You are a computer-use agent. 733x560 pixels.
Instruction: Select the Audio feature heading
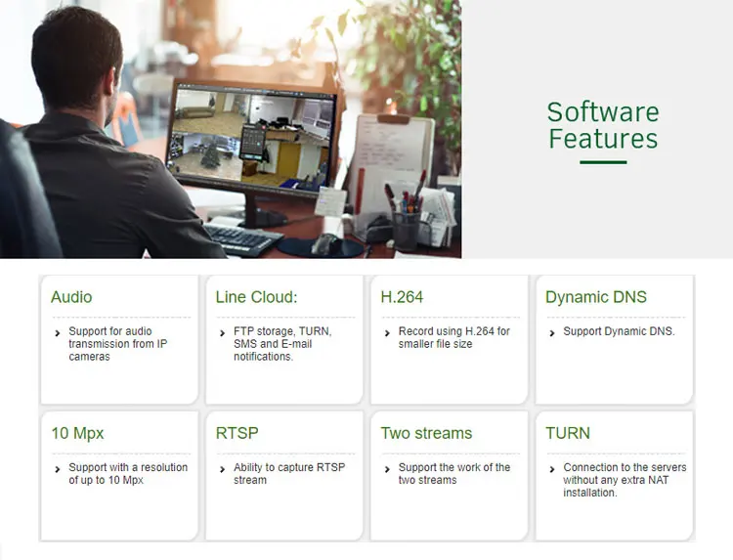coord(71,297)
